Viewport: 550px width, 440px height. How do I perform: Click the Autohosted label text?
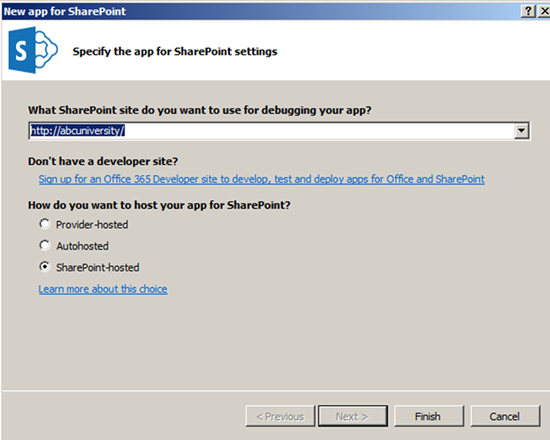point(82,246)
